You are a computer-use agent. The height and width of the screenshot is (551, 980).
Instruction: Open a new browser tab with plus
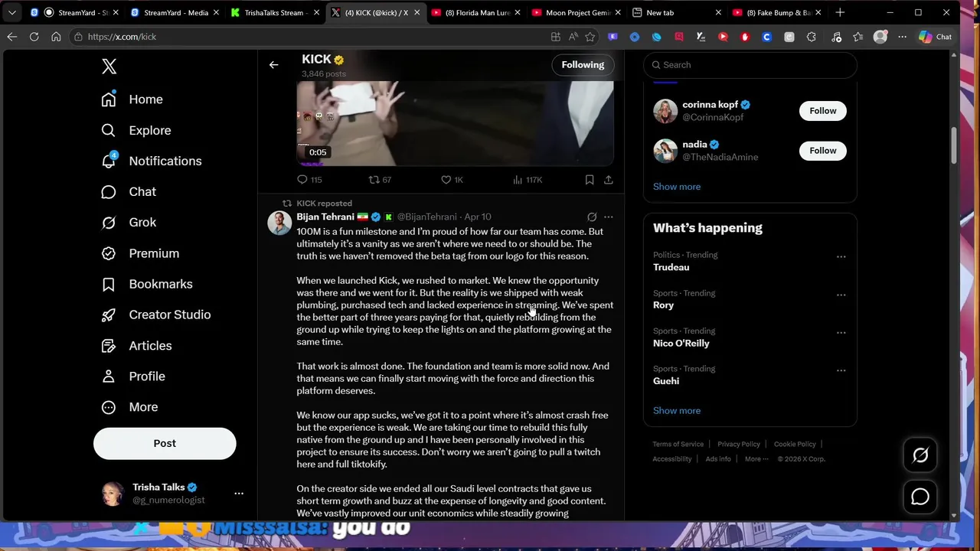pyautogui.click(x=840, y=13)
